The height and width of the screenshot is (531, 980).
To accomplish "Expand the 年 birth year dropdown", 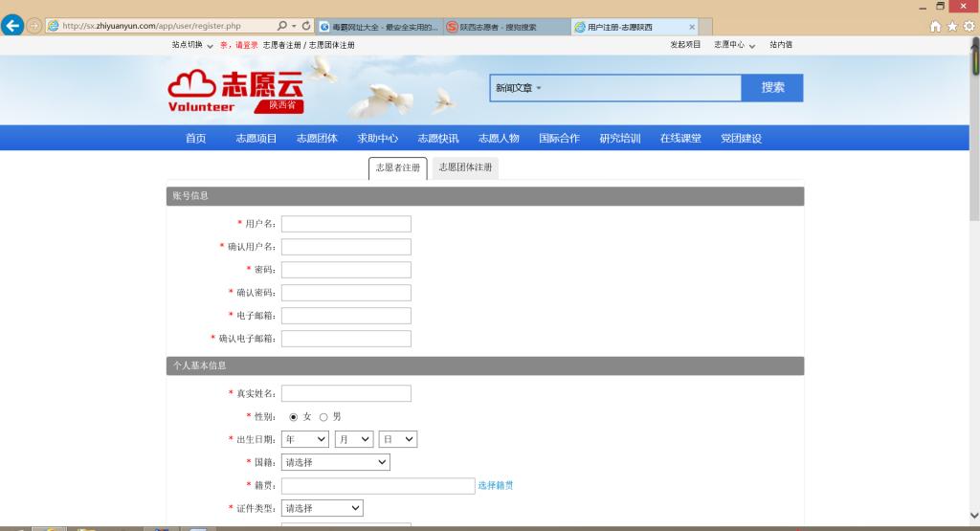I will tap(305, 439).
